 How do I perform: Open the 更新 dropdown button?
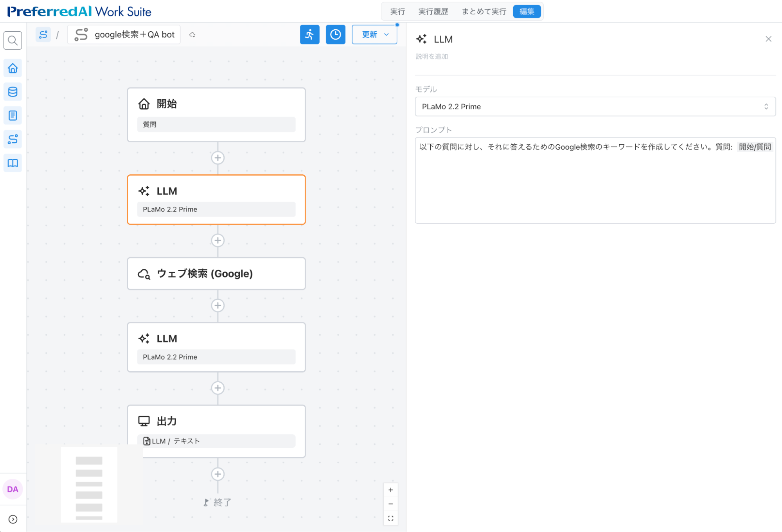point(374,34)
